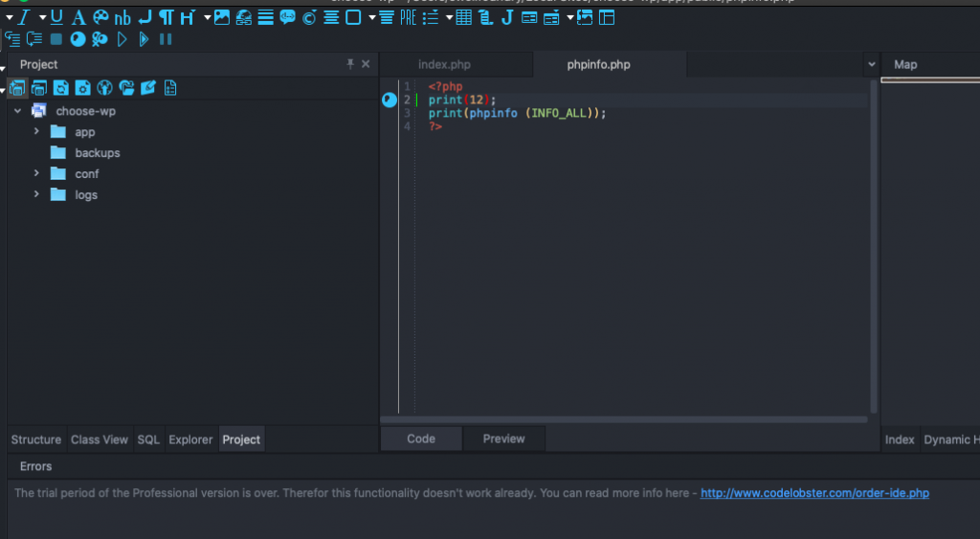Open the Class View tab
Viewport: 980px width, 539px height.
(x=100, y=439)
